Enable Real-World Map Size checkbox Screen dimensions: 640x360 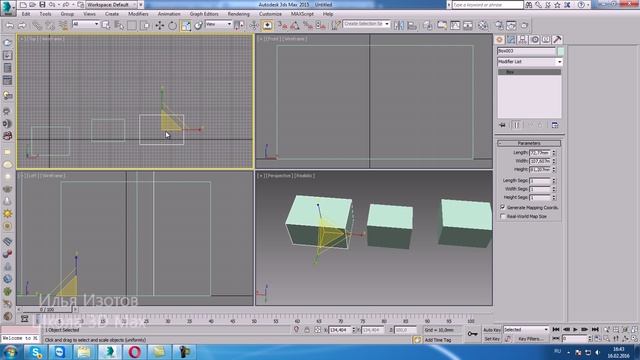[503, 216]
